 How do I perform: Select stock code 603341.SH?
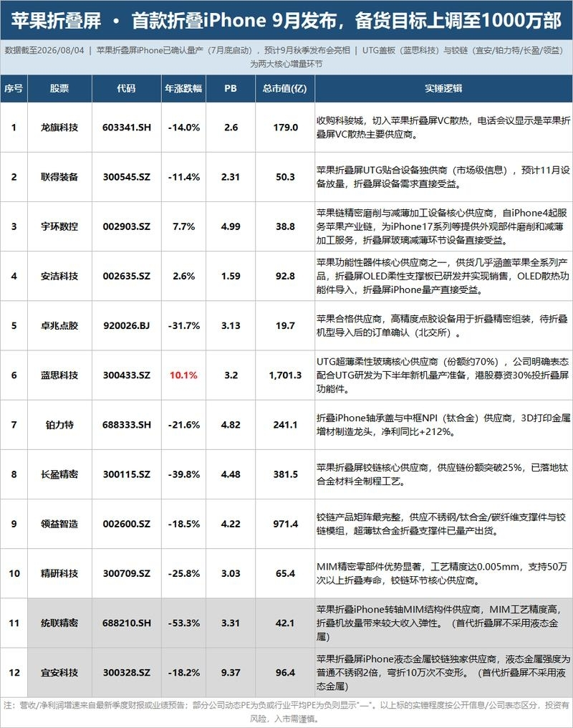127,128
